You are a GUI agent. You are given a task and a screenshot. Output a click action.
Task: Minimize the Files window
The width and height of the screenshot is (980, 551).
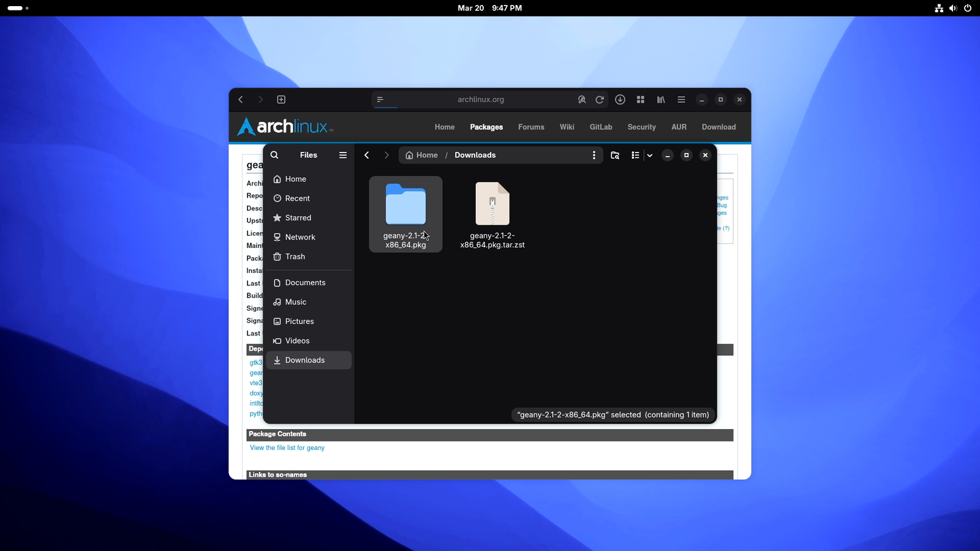click(x=668, y=155)
